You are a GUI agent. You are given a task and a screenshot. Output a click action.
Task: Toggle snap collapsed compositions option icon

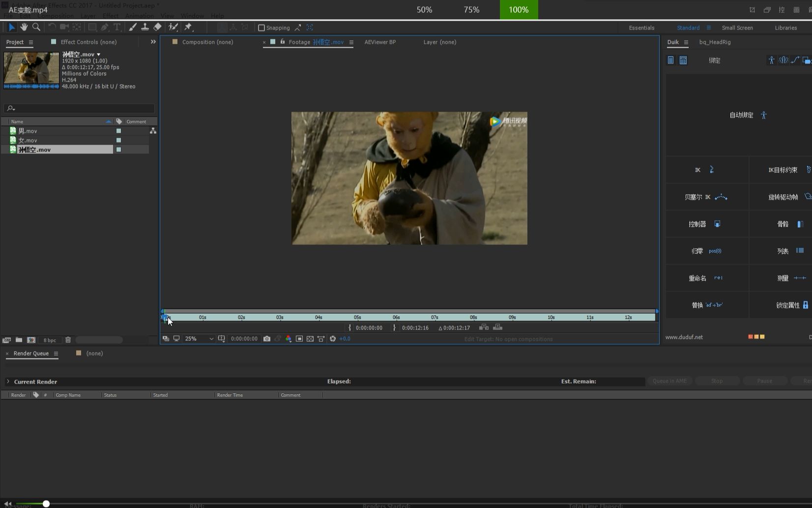310,28
